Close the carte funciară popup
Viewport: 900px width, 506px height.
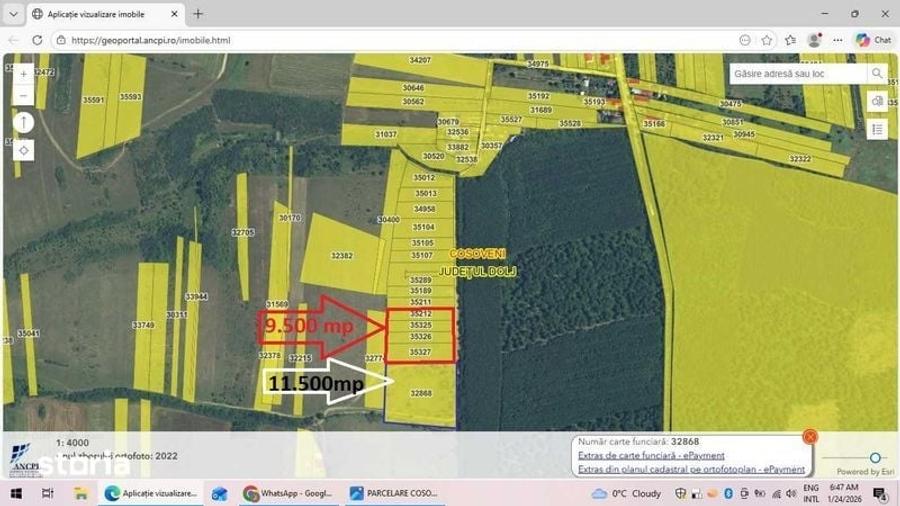click(810, 437)
